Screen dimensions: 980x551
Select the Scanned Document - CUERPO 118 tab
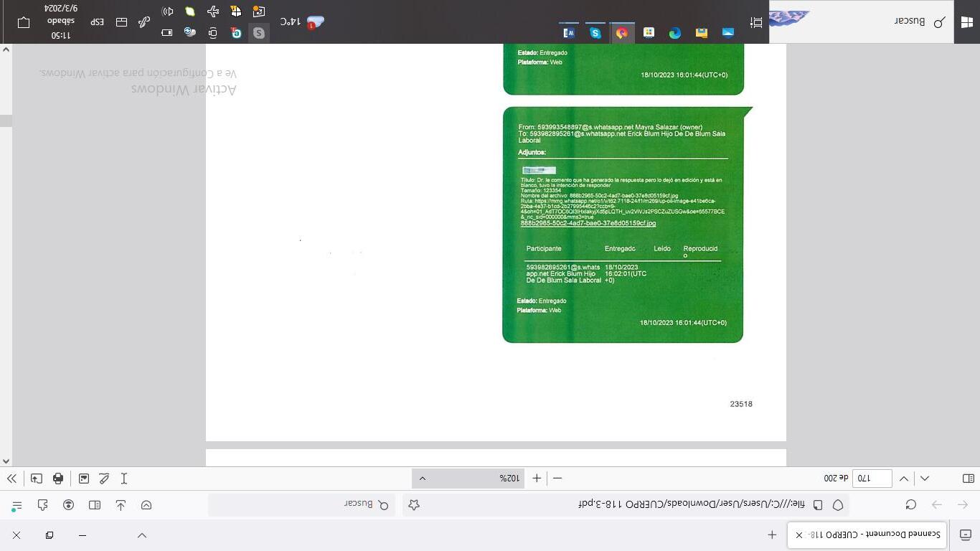point(867,534)
